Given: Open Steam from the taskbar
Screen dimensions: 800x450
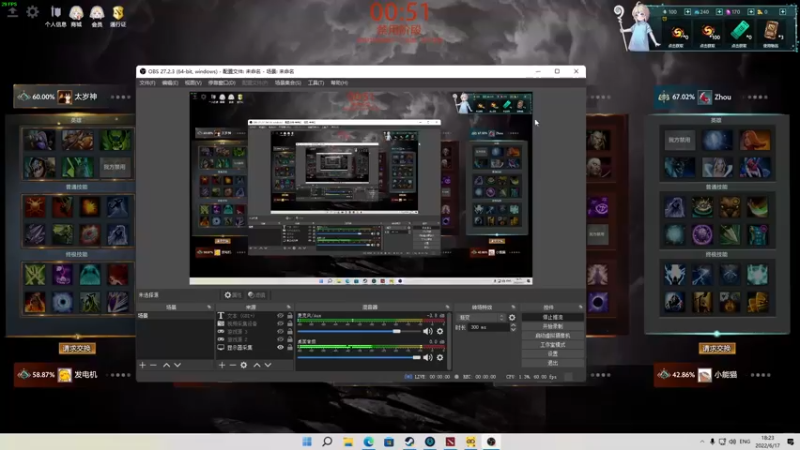Looking at the screenshot, I should (409, 441).
